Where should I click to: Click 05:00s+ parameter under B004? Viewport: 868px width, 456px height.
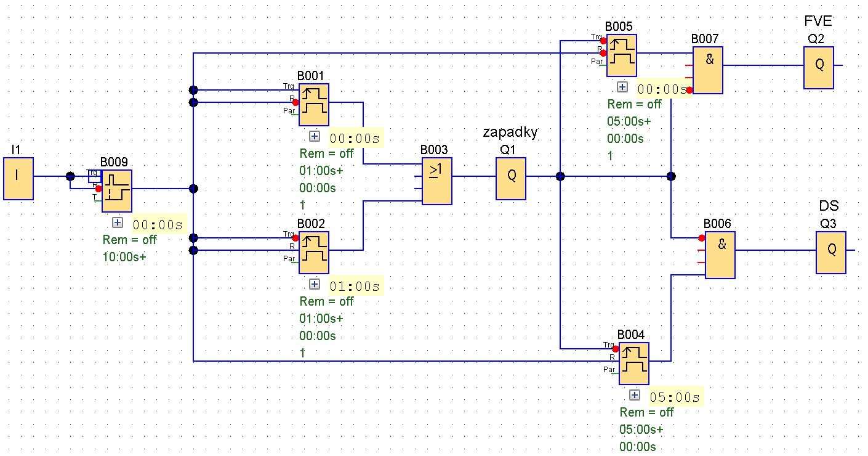pos(641,430)
